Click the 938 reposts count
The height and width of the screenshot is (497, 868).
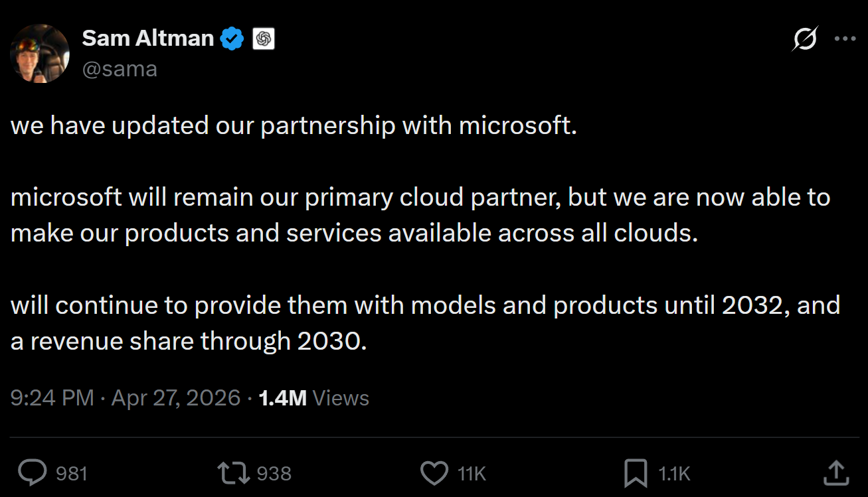coord(274,474)
